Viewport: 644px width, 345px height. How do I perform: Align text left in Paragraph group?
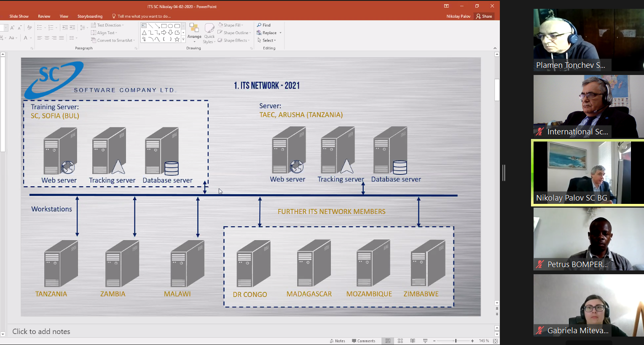tap(39, 38)
